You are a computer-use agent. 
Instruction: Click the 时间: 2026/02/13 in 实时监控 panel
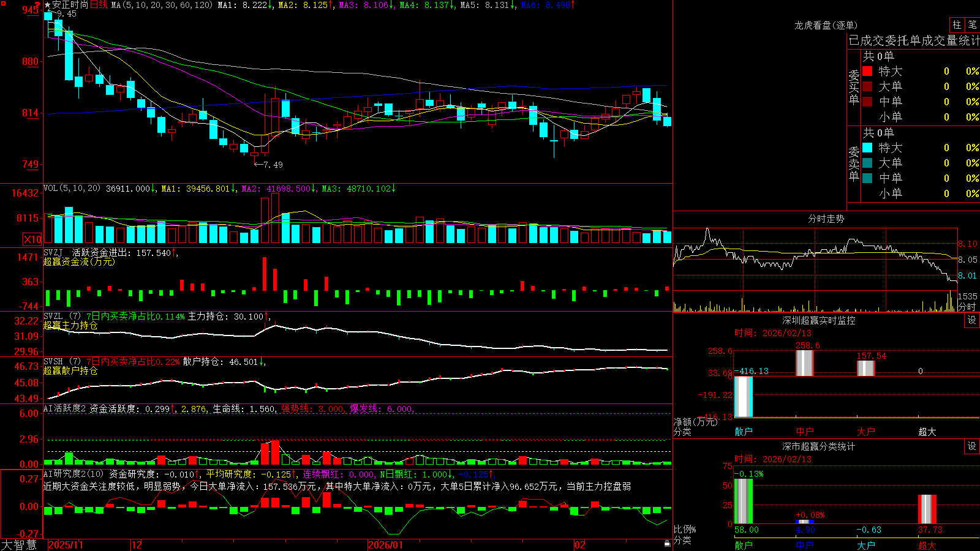coord(773,333)
